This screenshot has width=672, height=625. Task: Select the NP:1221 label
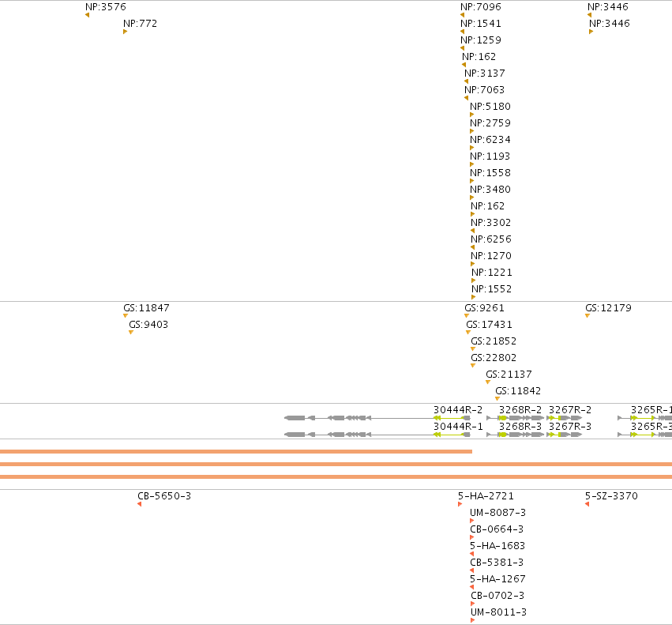tap(492, 273)
